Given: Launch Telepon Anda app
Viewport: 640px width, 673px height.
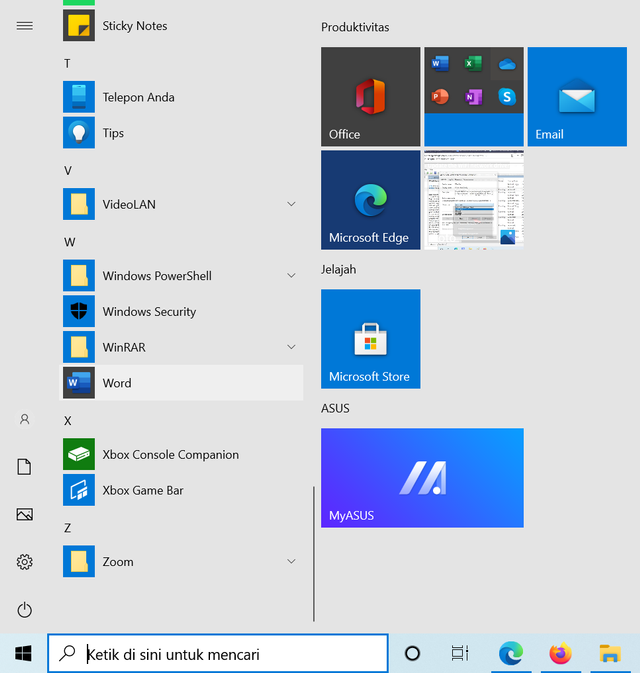Looking at the screenshot, I should (x=181, y=97).
